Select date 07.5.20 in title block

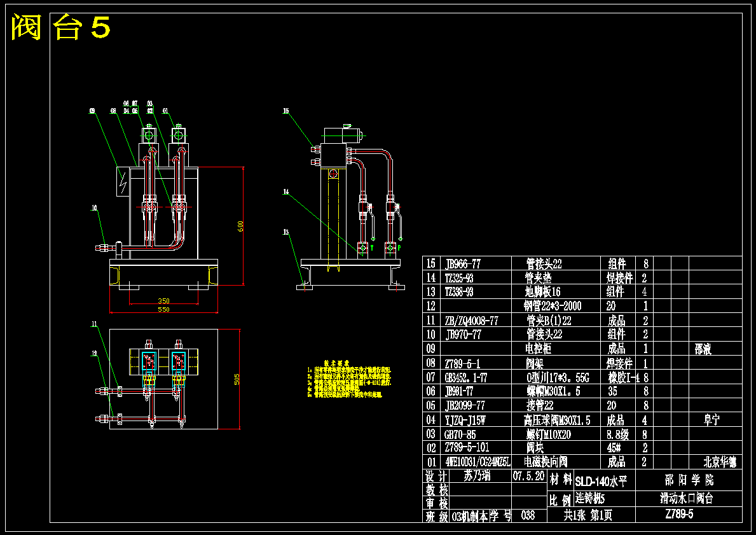tap(528, 476)
